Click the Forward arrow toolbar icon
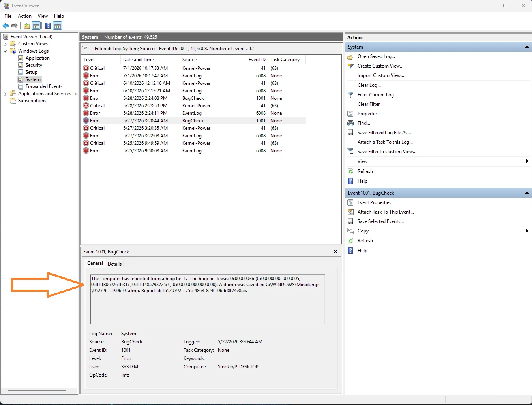 click(x=15, y=26)
